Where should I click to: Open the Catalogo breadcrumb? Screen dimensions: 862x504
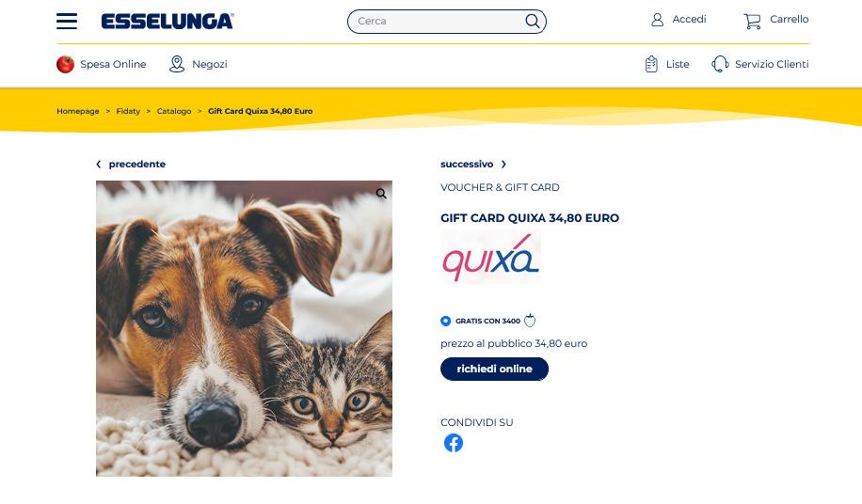(x=174, y=111)
